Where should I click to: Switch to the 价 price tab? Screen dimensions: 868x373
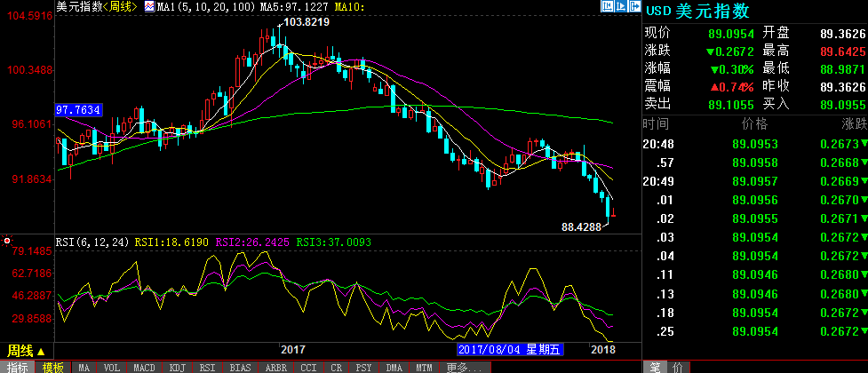coord(677,367)
